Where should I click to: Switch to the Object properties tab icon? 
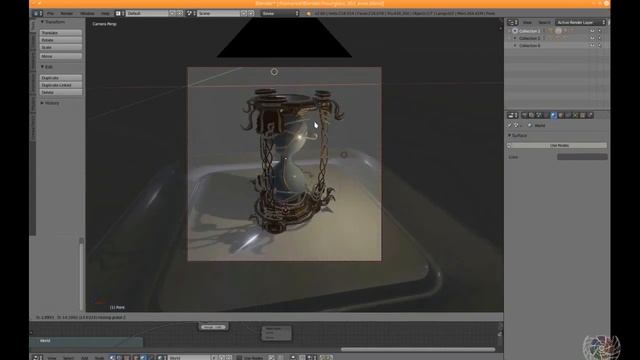tap(561, 116)
